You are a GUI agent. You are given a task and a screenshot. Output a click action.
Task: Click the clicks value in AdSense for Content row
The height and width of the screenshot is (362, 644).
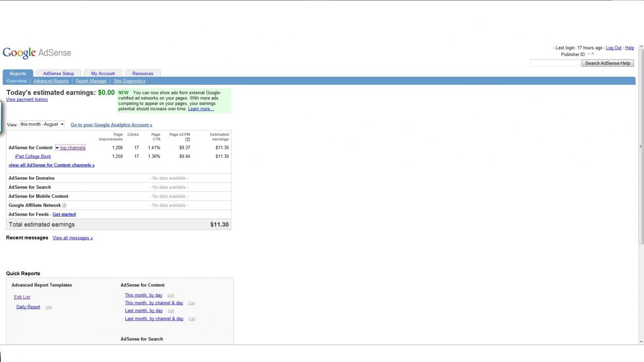137,148
